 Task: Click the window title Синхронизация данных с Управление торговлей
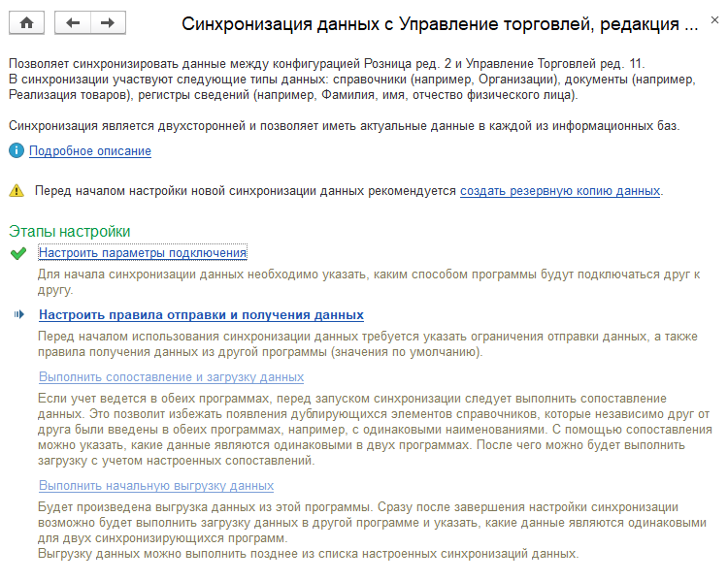tap(440, 23)
